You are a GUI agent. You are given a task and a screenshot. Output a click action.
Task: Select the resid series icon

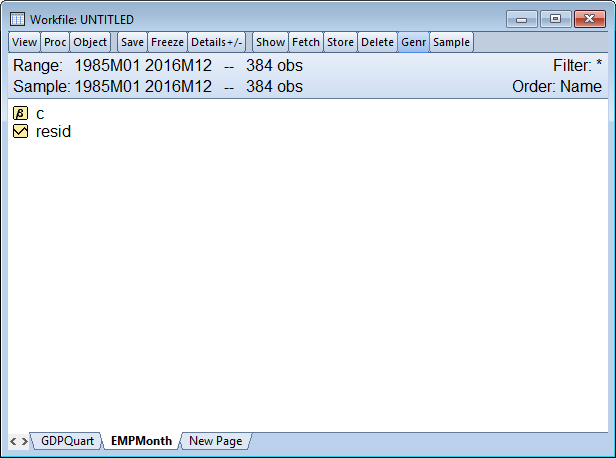tap(20, 131)
